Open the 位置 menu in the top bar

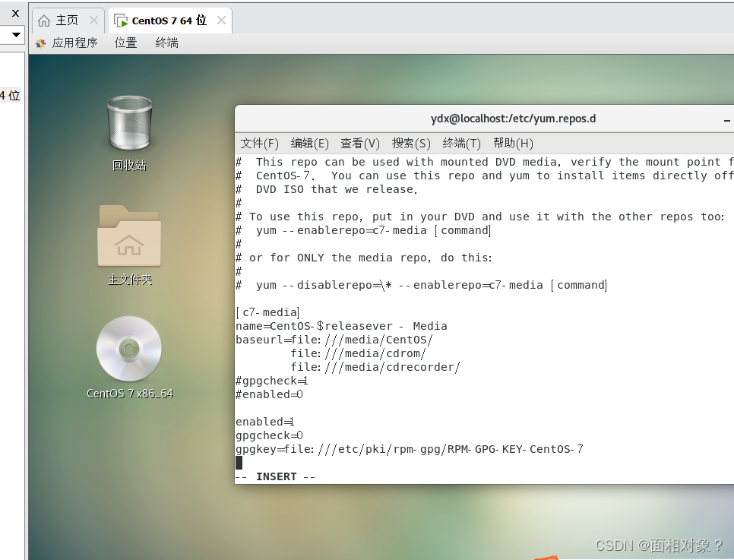pos(125,43)
